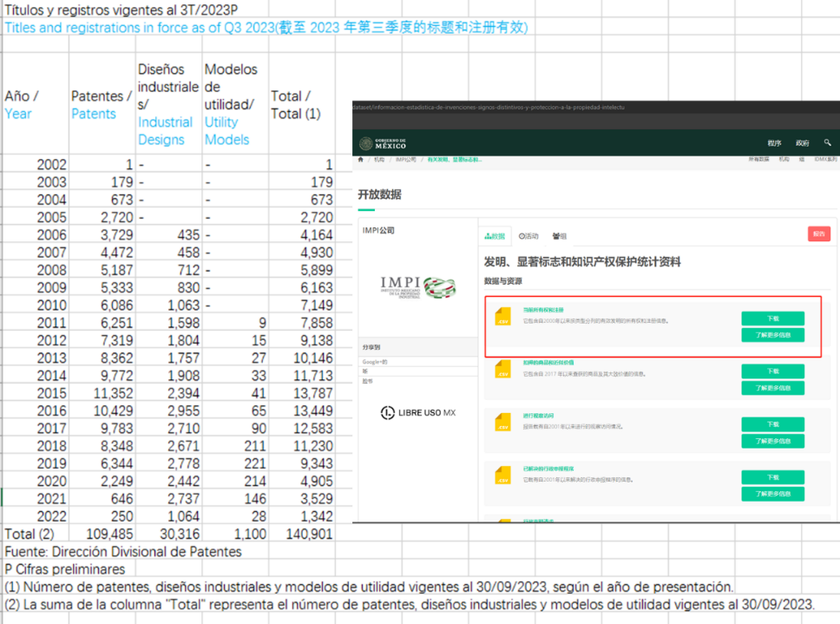Screen dimensions: 840x624
Task: Select the 'Total (2)' row label cell
Action: coord(36,534)
